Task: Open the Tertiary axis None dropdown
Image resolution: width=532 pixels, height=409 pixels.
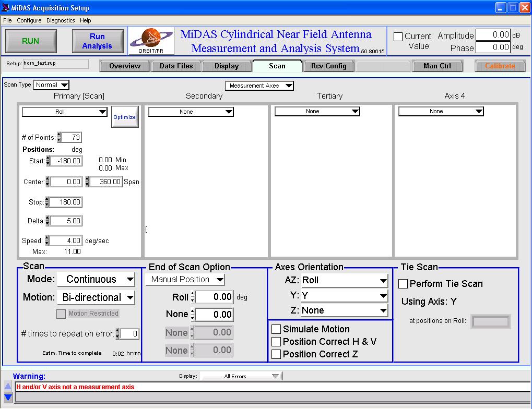Action: coord(317,111)
